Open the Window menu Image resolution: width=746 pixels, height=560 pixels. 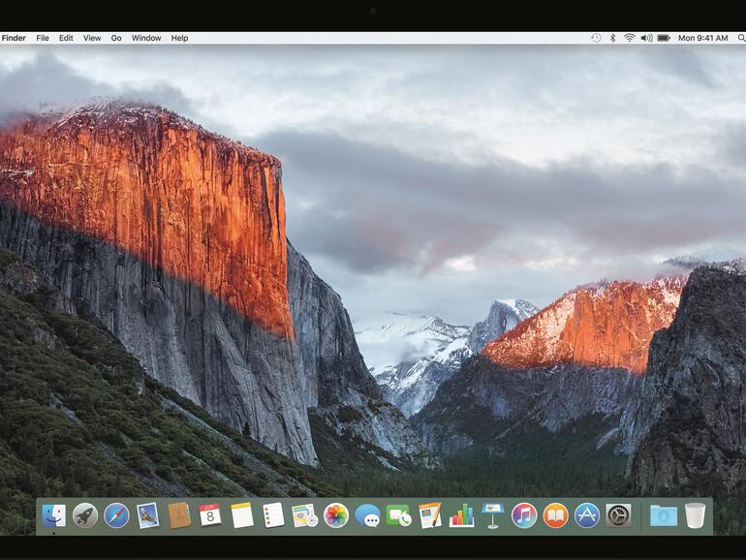point(146,38)
